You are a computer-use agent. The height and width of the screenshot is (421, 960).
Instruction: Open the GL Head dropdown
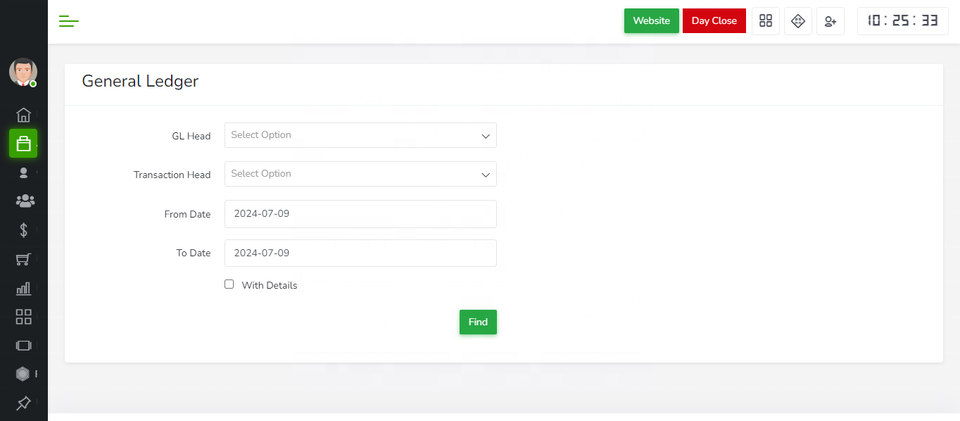point(360,135)
